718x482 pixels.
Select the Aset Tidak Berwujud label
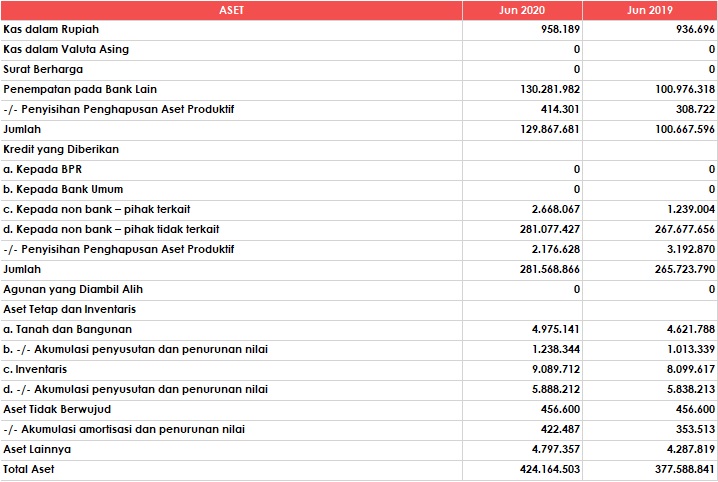(x=56, y=409)
